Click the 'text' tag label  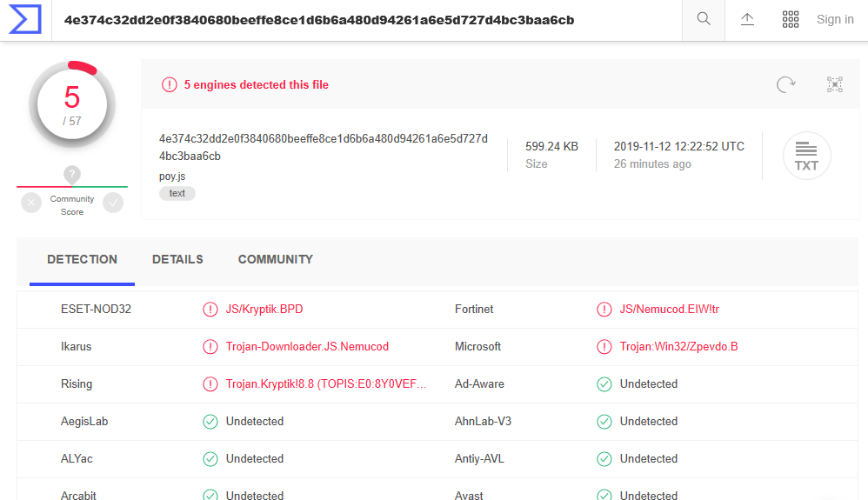177,193
